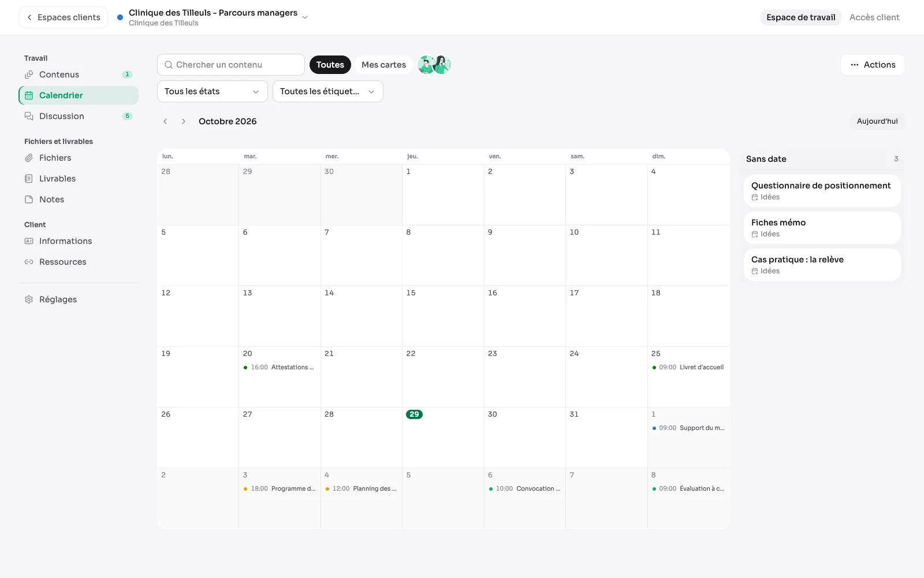Click the Sans date header

point(822,159)
